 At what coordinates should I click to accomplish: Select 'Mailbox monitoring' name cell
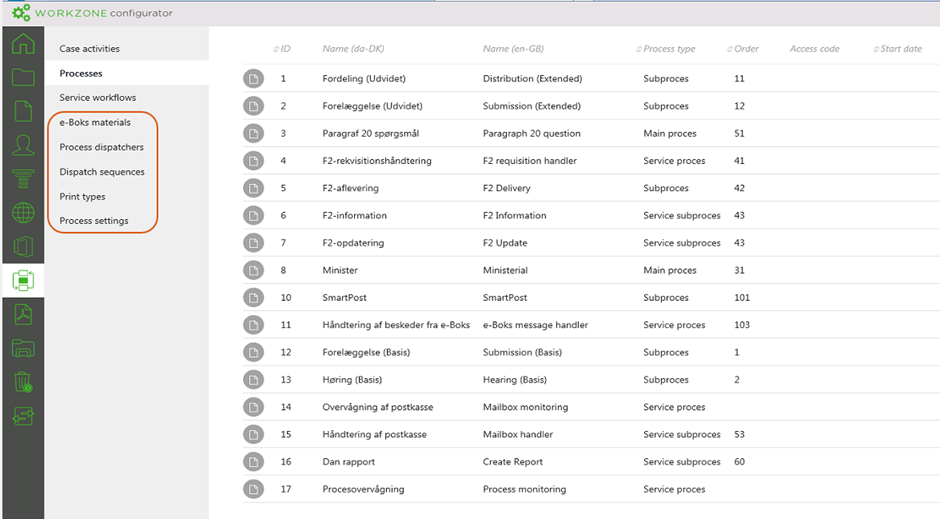coord(525,407)
